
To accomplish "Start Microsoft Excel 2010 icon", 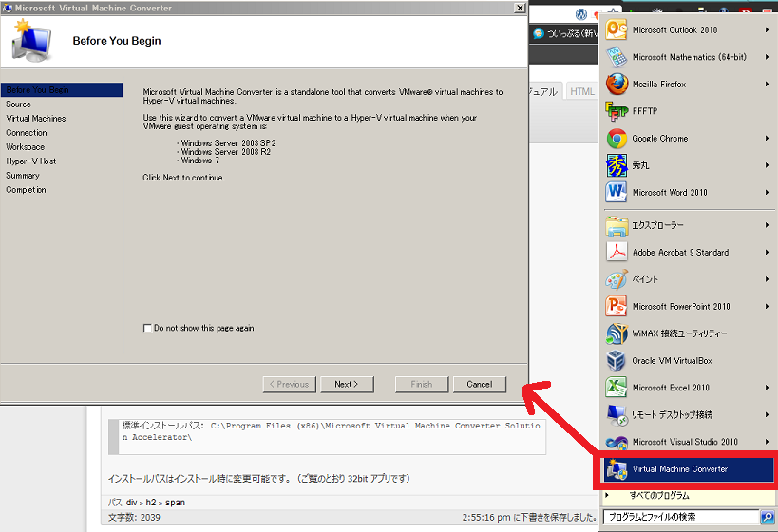I will coord(617,388).
